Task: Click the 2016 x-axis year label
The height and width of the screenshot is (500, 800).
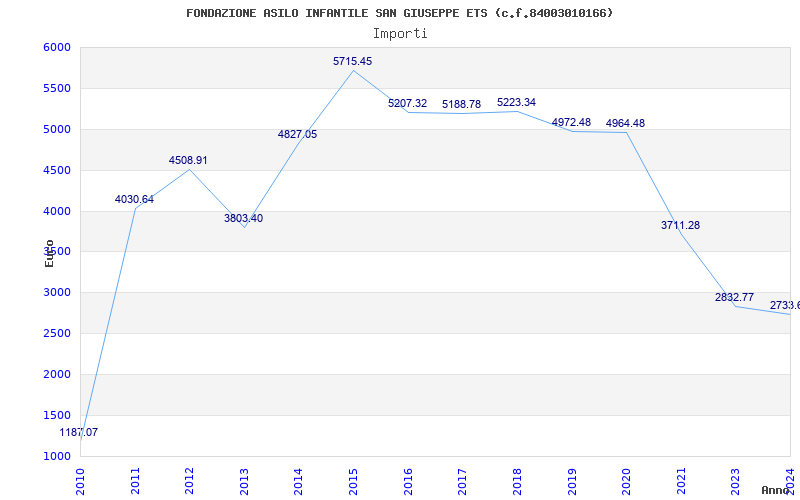Action: (408, 482)
